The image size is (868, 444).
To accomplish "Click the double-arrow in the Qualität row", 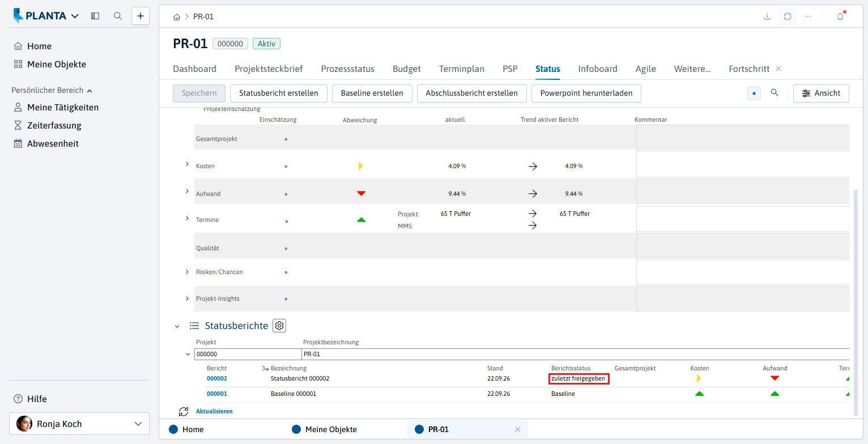I will pos(286,249).
